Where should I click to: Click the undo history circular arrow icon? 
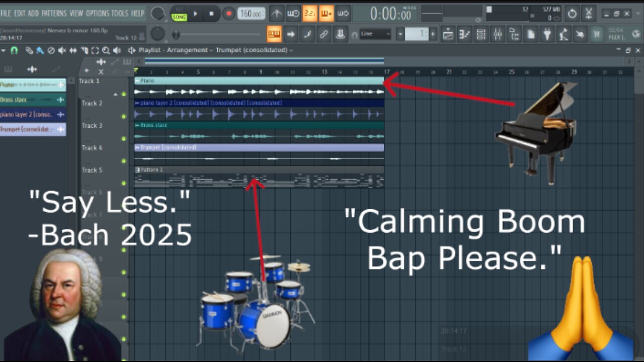pos(572,14)
